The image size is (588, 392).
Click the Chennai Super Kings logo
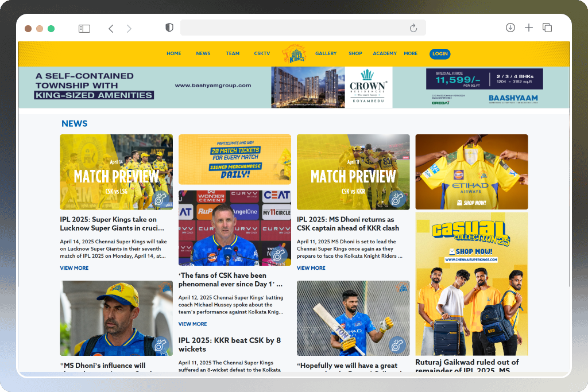(x=294, y=53)
